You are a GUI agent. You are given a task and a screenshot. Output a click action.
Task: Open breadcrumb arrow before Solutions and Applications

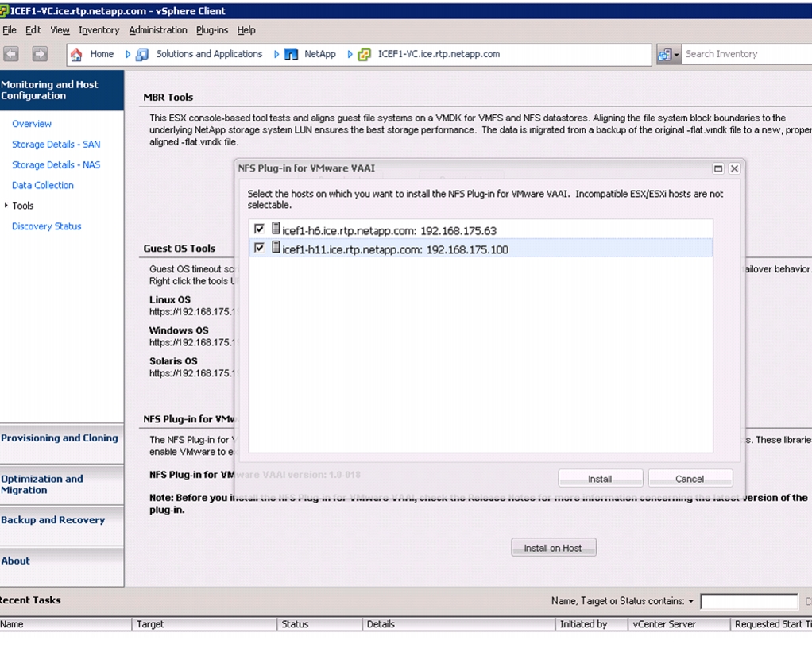coord(128,54)
